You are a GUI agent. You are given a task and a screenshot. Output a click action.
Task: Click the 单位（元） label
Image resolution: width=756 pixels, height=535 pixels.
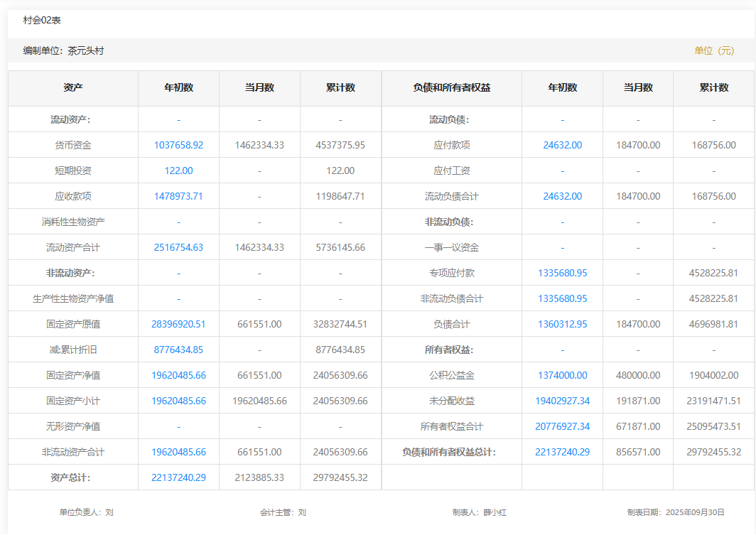coord(714,51)
